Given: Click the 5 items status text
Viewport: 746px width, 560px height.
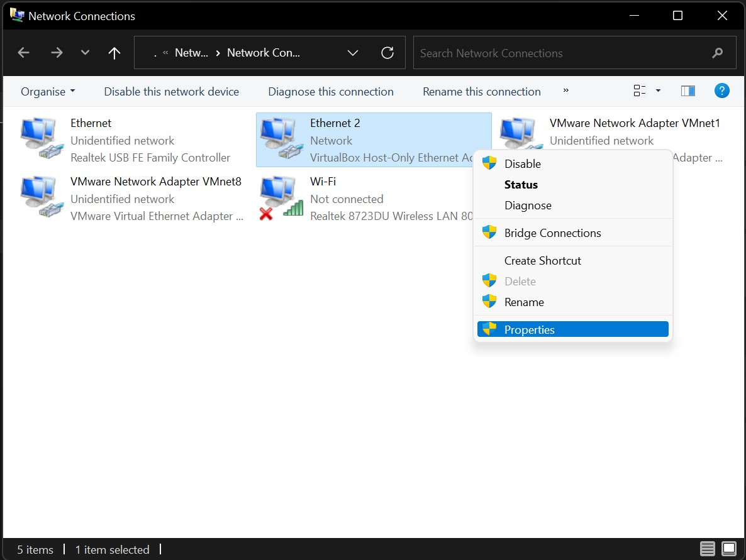Looking at the screenshot, I should coord(35,549).
